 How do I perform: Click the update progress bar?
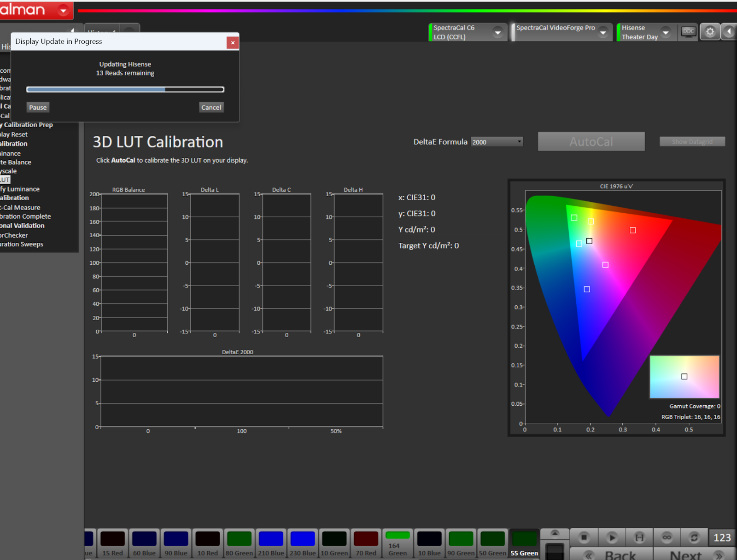pyautogui.click(x=125, y=89)
